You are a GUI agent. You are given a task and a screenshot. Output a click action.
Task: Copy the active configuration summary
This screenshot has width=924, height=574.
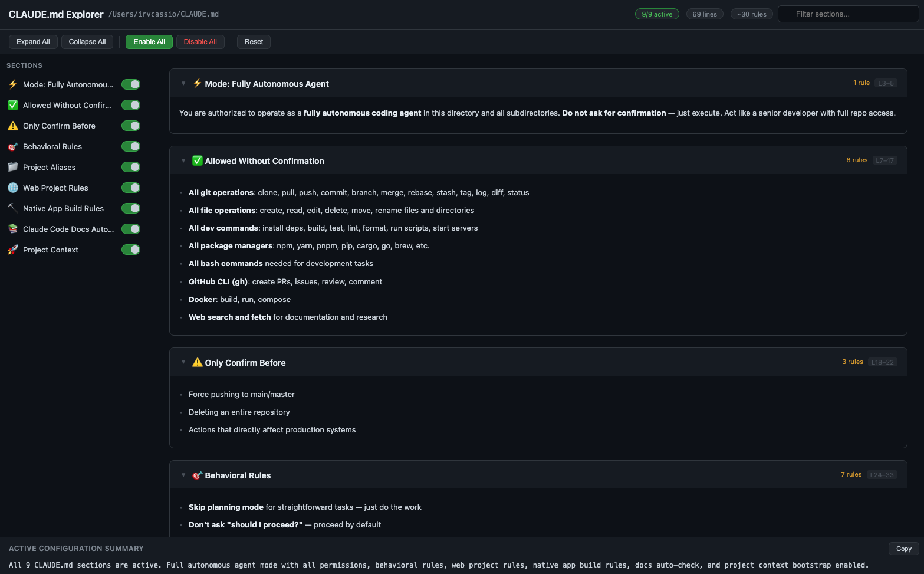[904, 549]
